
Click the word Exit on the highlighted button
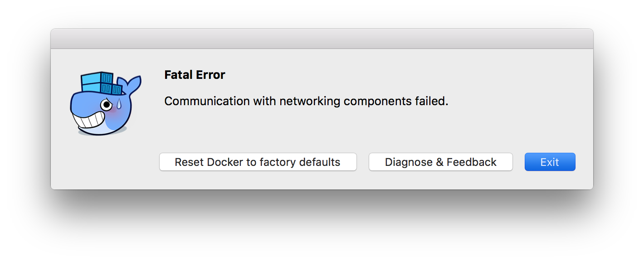(550, 162)
